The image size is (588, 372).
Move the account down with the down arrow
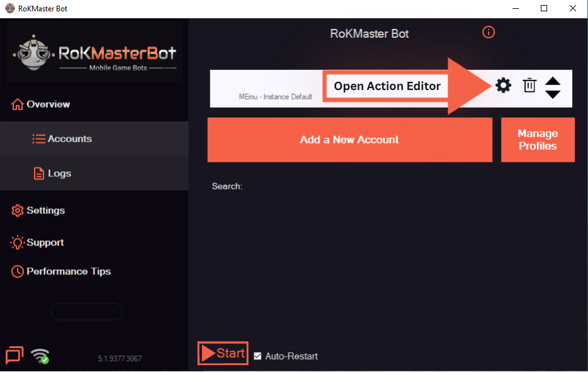click(x=553, y=94)
